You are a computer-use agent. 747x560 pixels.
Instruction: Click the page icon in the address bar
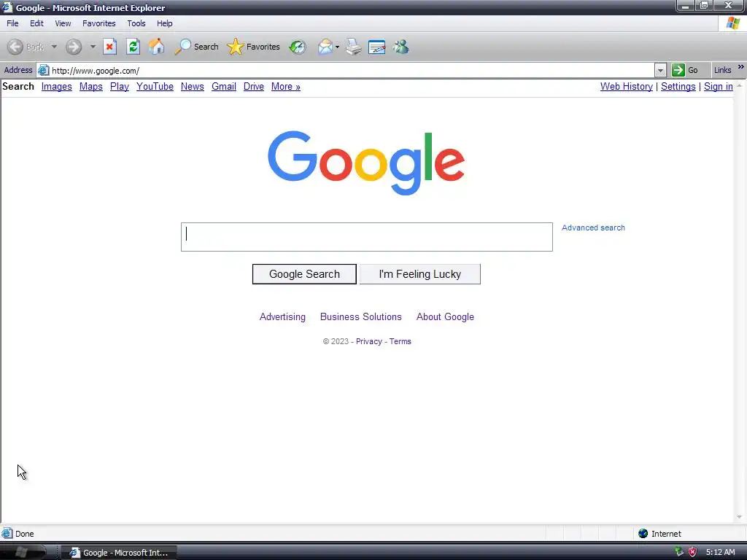pyautogui.click(x=43, y=71)
